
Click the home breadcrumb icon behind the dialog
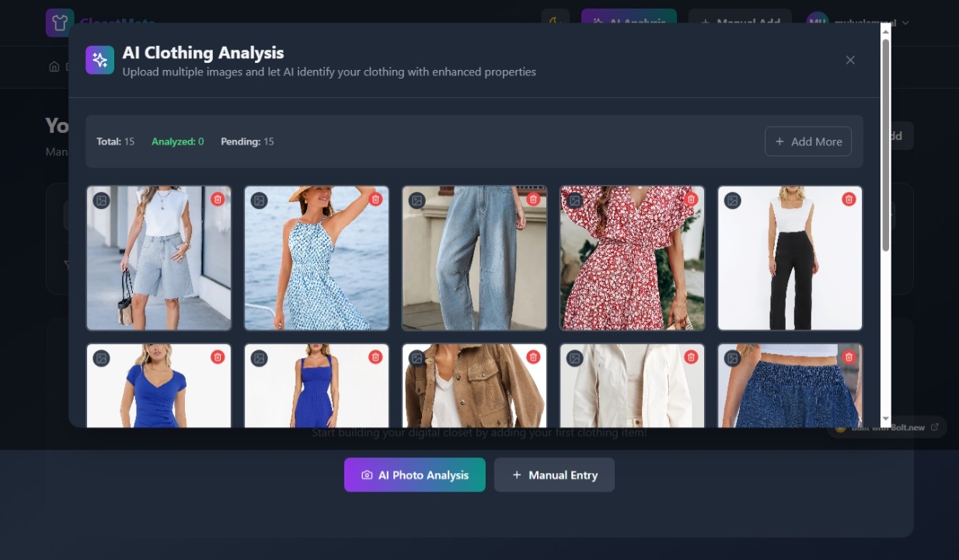click(x=54, y=67)
